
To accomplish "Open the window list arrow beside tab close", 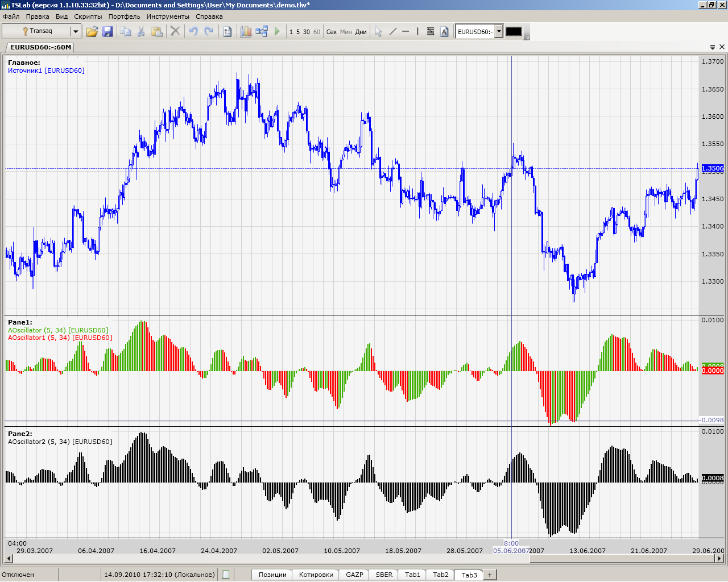I will point(713,47).
